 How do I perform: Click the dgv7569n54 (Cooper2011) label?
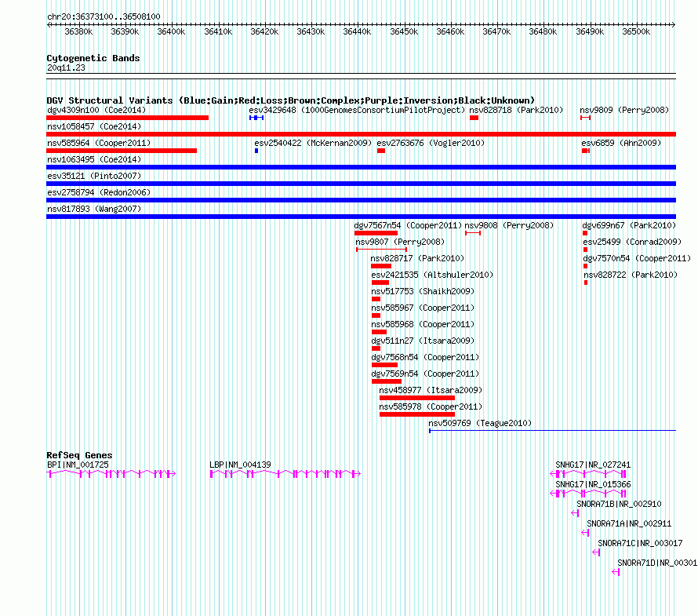point(425,374)
